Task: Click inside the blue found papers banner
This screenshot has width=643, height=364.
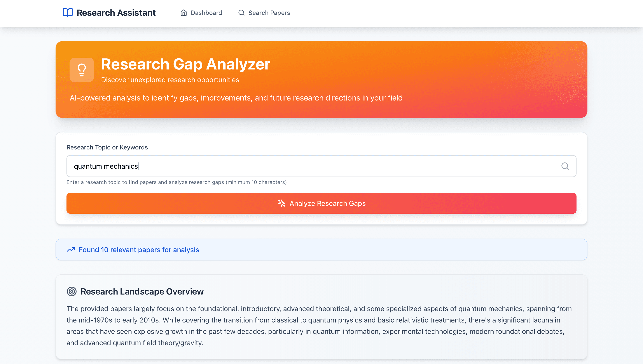Action: [x=321, y=249]
